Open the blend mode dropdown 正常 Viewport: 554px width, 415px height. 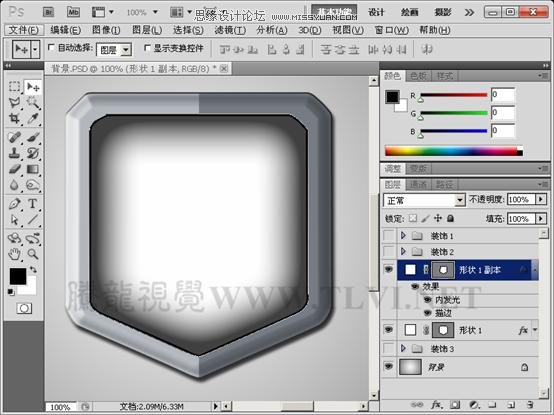(x=424, y=200)
